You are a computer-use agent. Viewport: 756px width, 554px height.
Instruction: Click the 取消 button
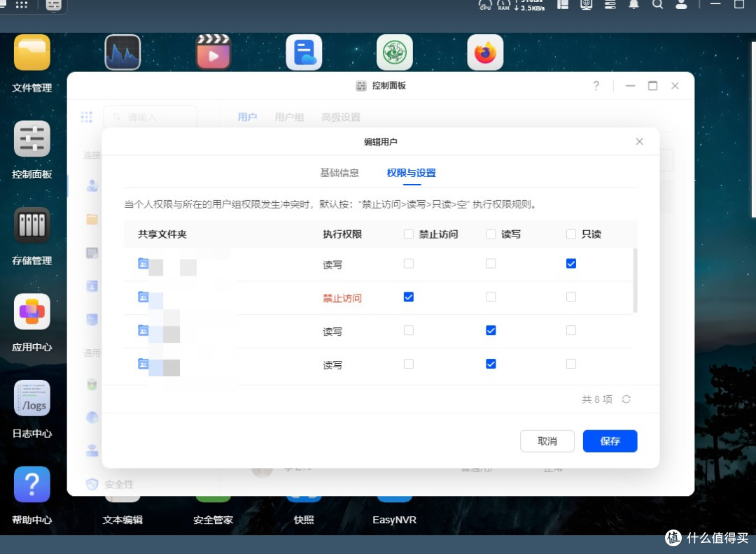[x=547, y=441]
